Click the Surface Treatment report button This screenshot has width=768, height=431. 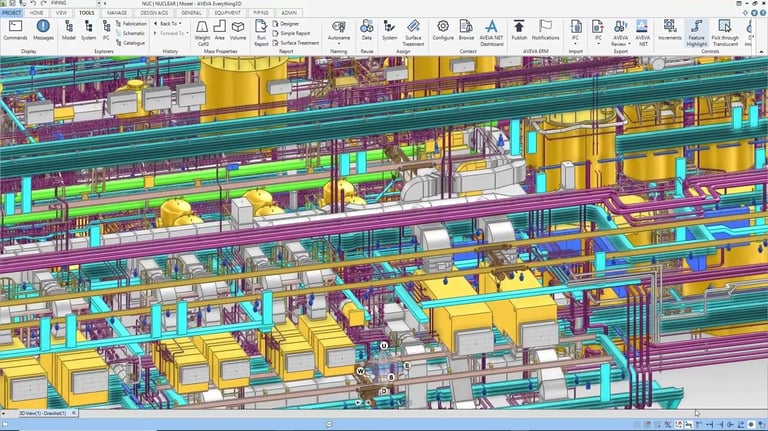pyautogui.click(x=296, y=43)
